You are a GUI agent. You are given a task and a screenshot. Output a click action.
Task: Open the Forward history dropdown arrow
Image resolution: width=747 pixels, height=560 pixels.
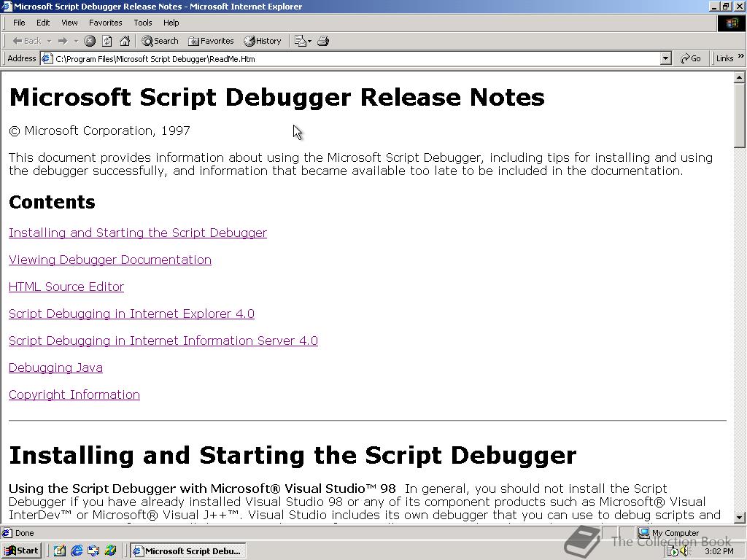pos(76,41)
